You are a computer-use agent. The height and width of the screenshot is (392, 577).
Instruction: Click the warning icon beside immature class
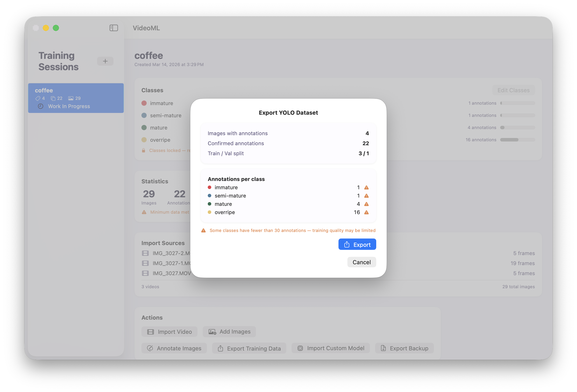(367, 187)
